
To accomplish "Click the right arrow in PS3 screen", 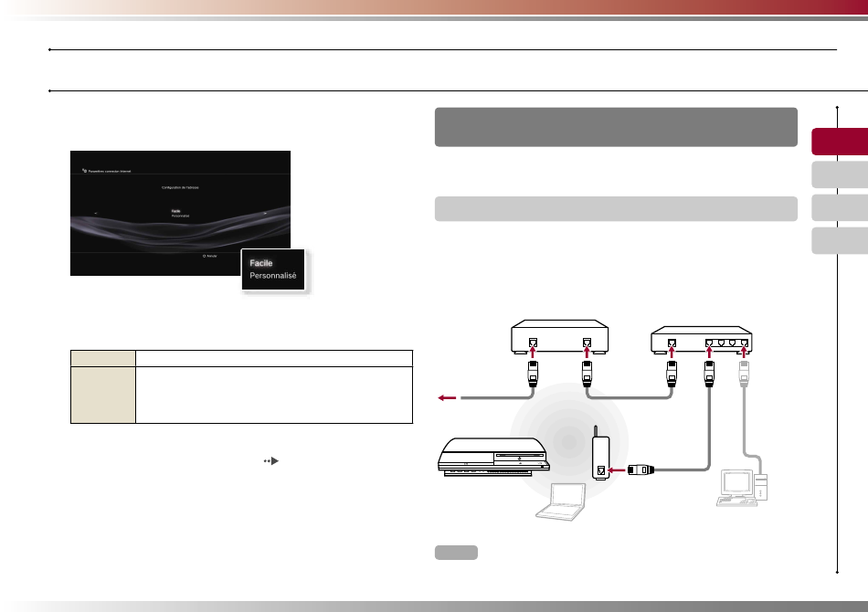I will click(x=265, y=213).
